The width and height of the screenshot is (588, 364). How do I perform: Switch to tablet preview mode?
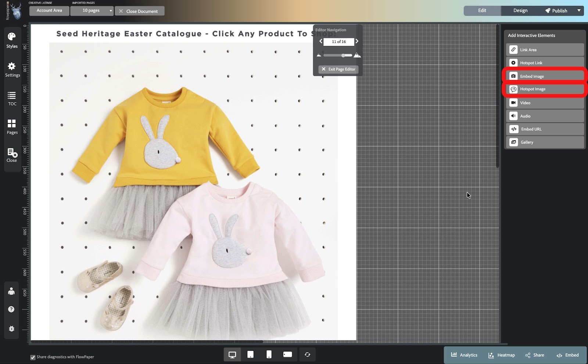point(250,355)
